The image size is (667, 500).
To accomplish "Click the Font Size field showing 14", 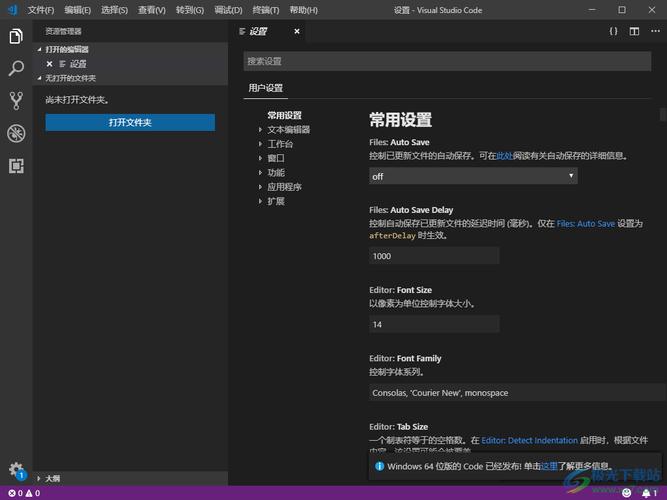I will point(434,324).
